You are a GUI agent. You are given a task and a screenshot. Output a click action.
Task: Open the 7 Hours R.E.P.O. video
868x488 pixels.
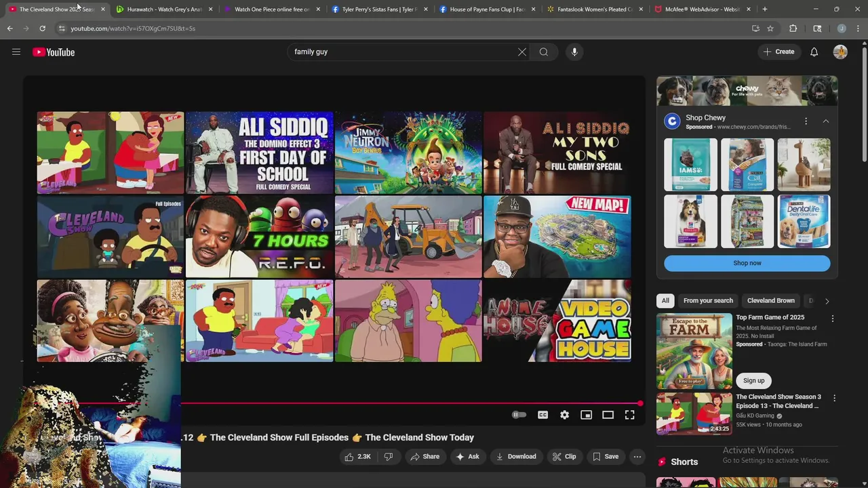pos(260,237)
